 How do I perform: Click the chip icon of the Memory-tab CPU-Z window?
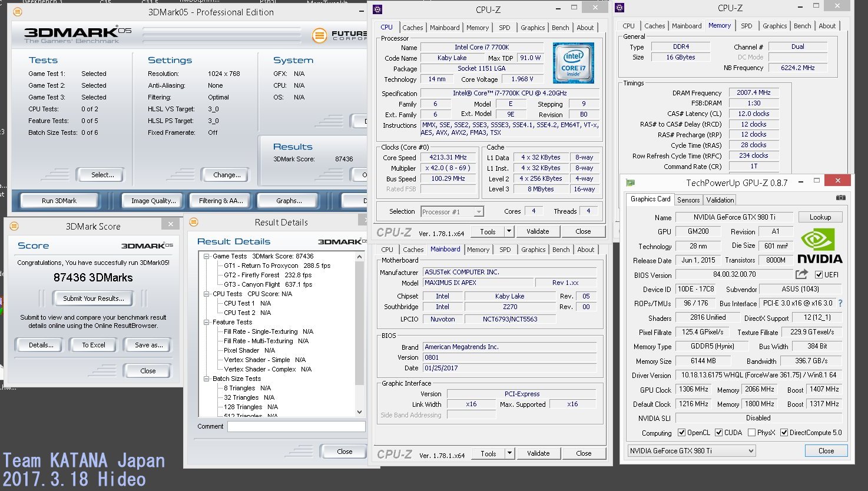(619, 8)
